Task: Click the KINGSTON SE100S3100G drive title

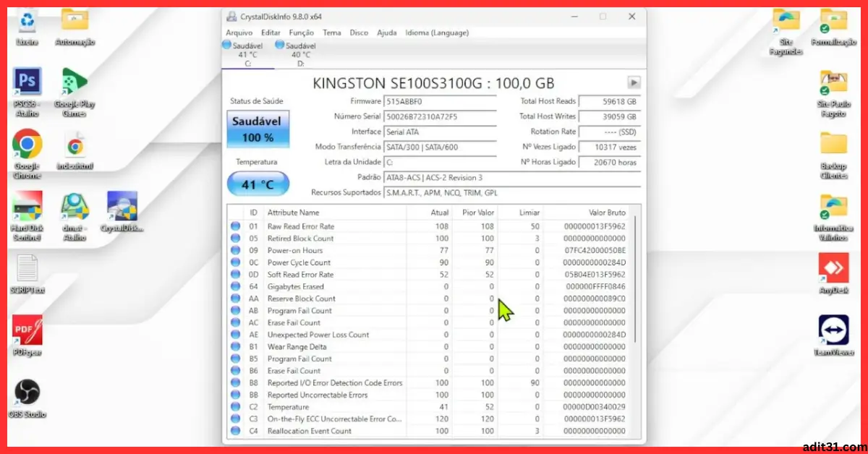Action: [433, 83]
